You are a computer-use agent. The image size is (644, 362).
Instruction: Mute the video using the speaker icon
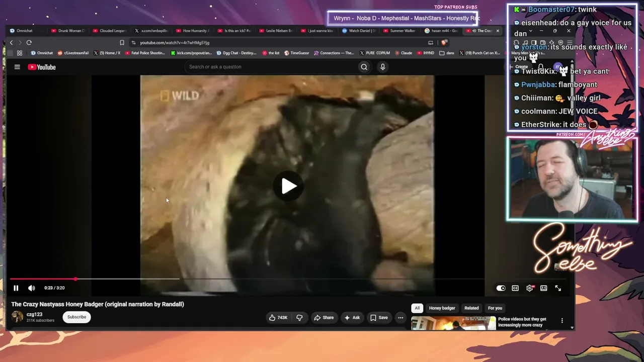pos(31,288)
